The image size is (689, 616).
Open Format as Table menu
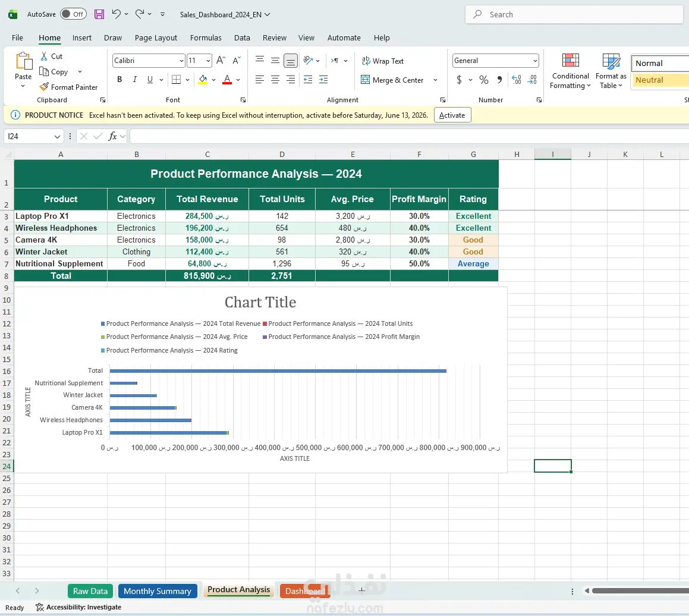click(x=611, y=71)
